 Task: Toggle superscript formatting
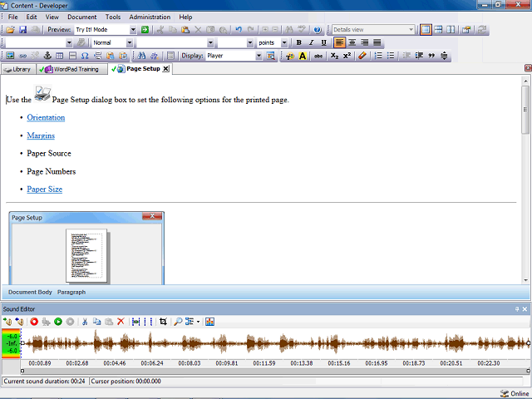pyautogui.click(x=347, y=56)
